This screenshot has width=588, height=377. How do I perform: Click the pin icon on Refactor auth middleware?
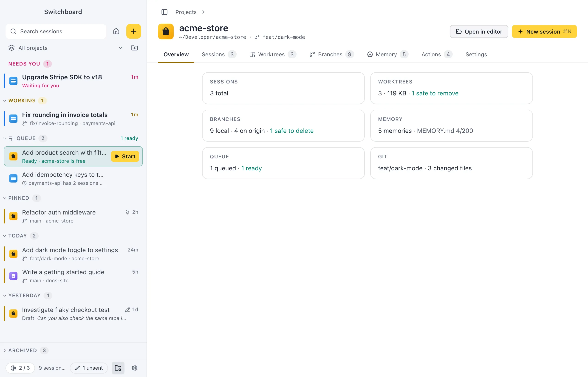pos(128,212)
